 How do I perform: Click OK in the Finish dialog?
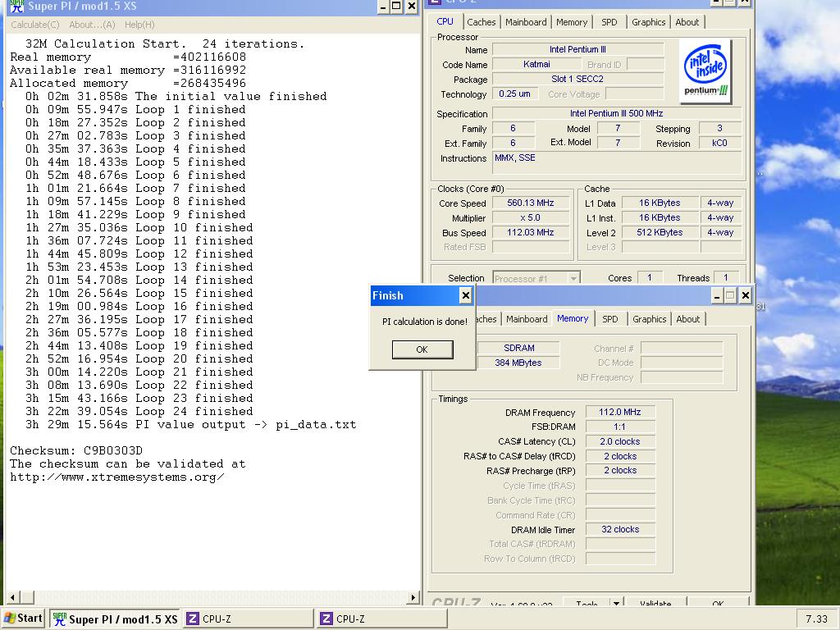click(x=422, y=349)
